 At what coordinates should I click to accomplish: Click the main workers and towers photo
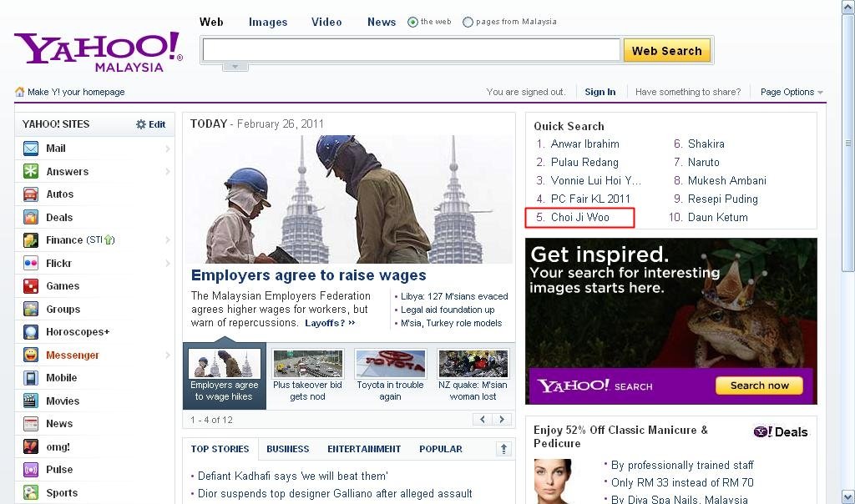(349, 199)
